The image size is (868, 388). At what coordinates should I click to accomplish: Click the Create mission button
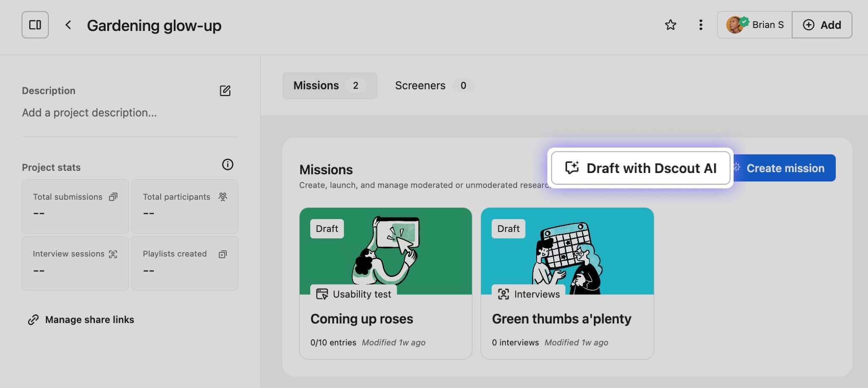tap(785, 168)
